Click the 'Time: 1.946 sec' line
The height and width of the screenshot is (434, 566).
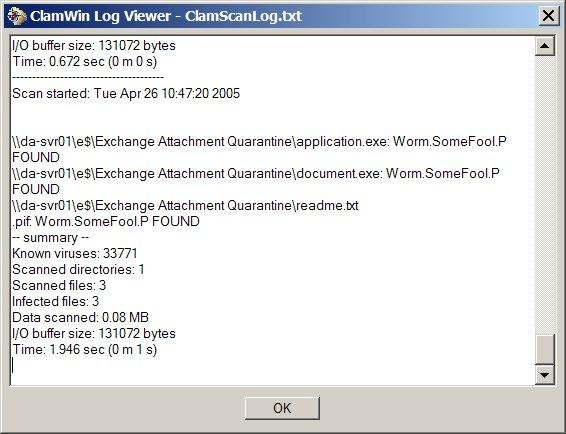pyautogui.click(x=84, y=350)
